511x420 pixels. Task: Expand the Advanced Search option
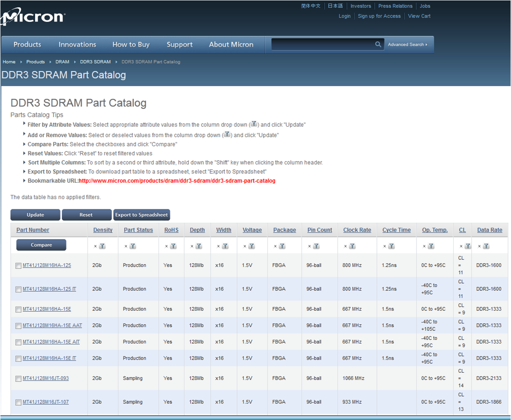407,45
